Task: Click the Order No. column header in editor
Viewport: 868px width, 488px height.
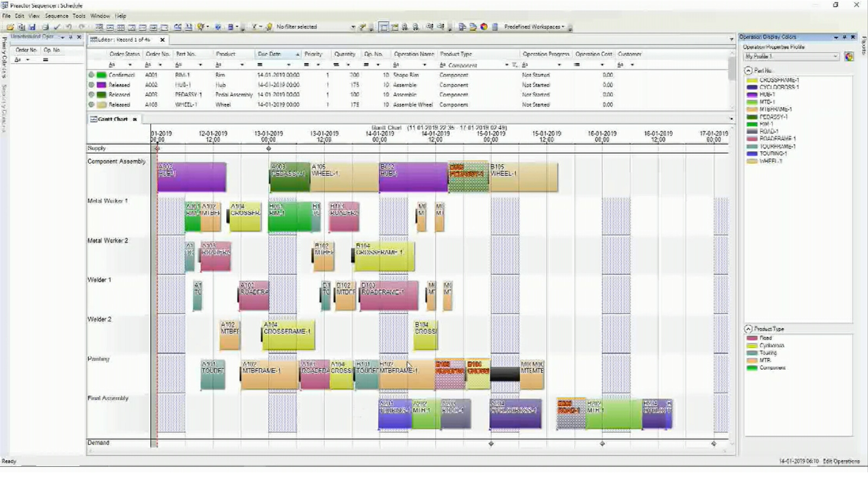Action: tap(157, 54)
